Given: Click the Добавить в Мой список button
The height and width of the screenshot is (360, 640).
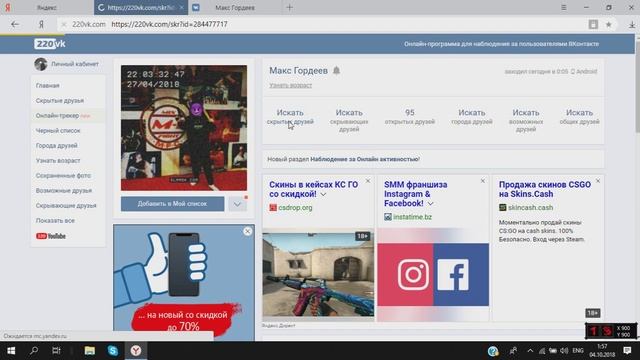Looking at the screenshot, I should [172, 204].
